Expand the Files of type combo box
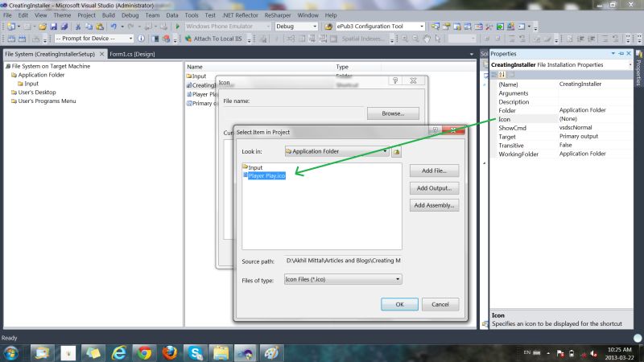 point(343,279)
